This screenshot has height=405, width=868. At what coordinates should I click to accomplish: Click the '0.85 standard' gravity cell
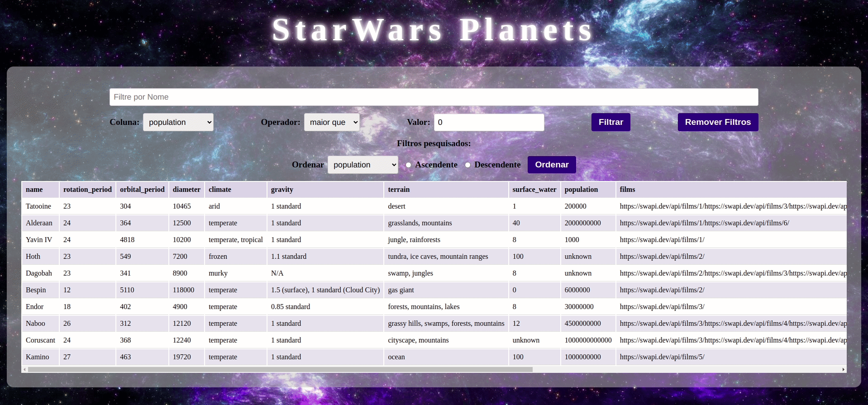click(x=325, y=307)
